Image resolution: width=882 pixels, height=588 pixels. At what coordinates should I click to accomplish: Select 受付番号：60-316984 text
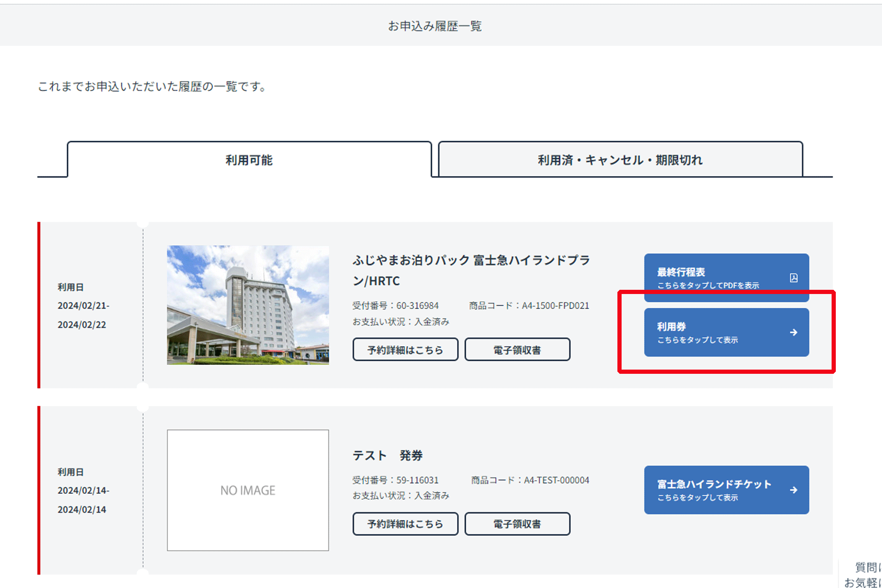tap(395, 305)
